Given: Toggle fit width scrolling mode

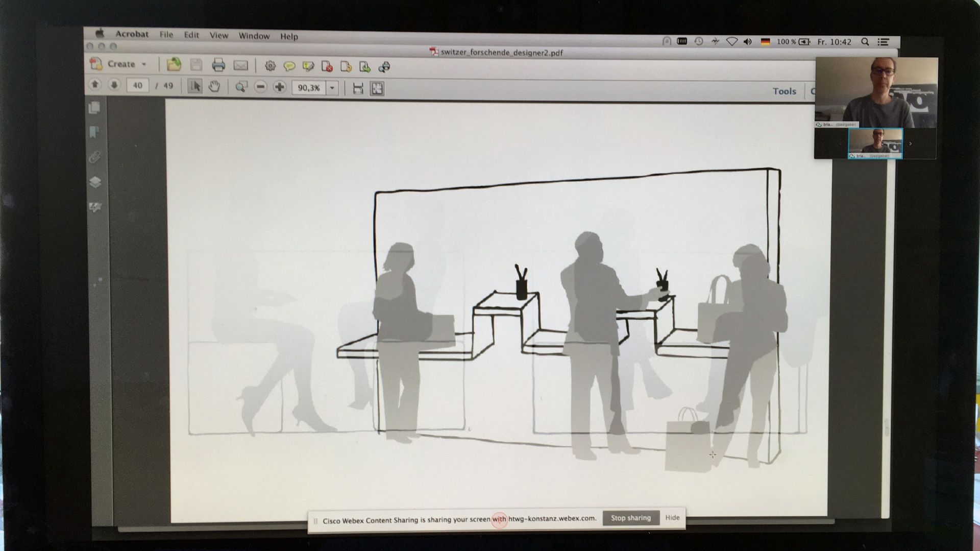Looking at the screenshot, I should pyautogui.click(x=358, y=88).
